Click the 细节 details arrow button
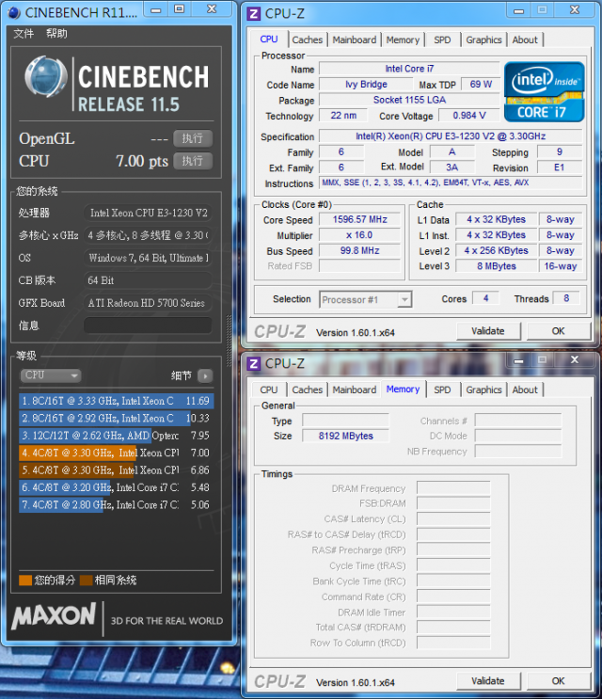 coord(205,376)
